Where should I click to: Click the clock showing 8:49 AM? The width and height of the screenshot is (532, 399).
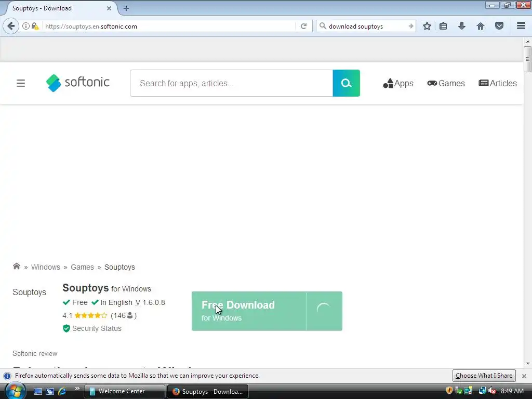(512, 391)
